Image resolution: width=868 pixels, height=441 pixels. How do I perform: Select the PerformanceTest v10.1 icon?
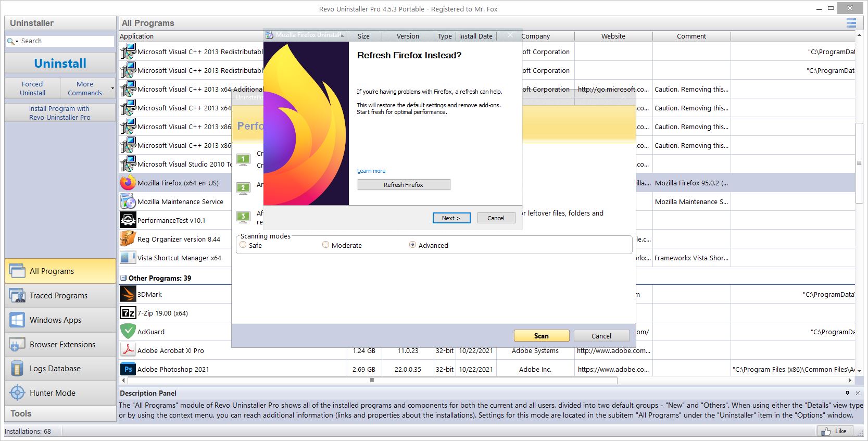click(x=128, y=220)
